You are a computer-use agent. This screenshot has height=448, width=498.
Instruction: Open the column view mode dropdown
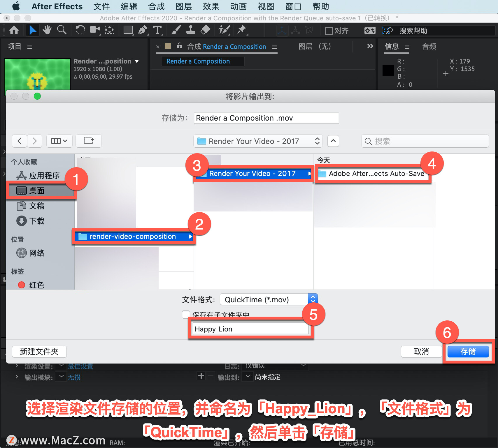tap(59, 141)
